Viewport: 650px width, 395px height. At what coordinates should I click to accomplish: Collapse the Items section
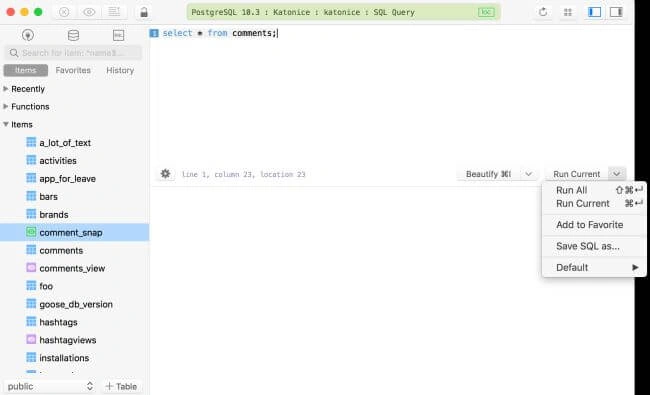(x=6, y=124)
